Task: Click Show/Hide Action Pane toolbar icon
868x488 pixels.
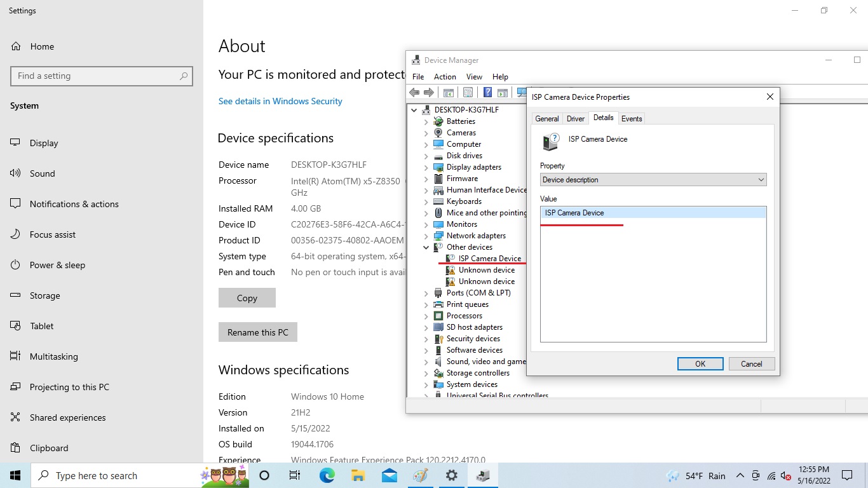Action: 503,92
